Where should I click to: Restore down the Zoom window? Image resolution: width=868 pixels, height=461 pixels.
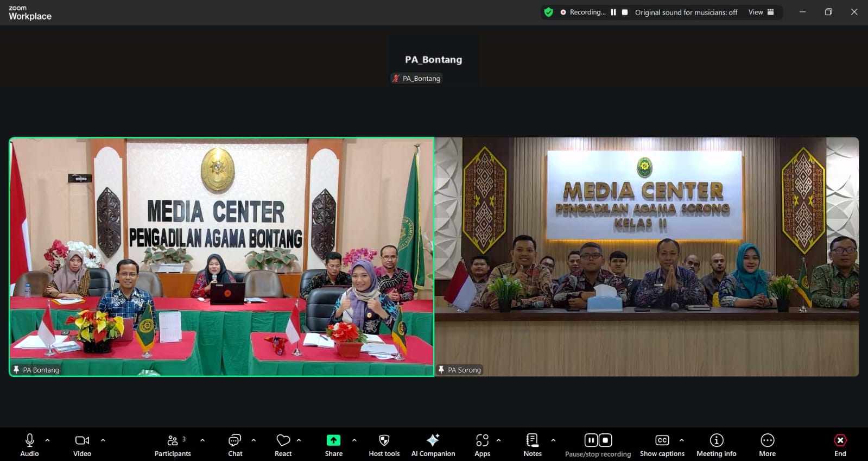click(828, 12)
